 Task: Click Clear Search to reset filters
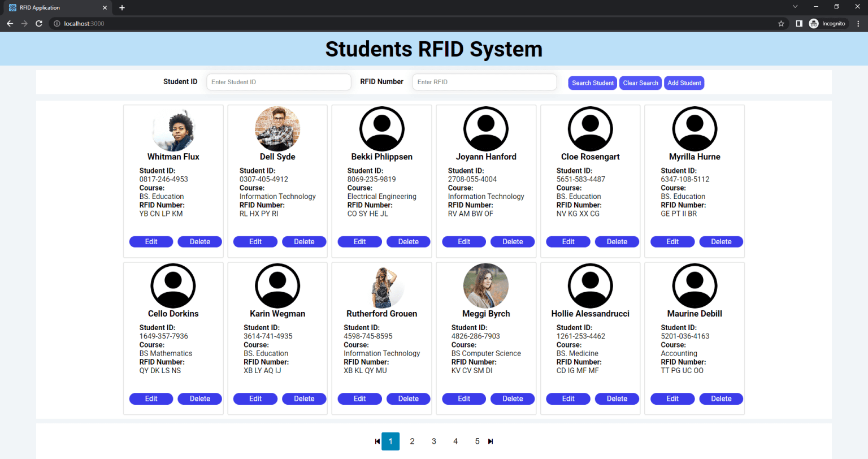(640, 83)
